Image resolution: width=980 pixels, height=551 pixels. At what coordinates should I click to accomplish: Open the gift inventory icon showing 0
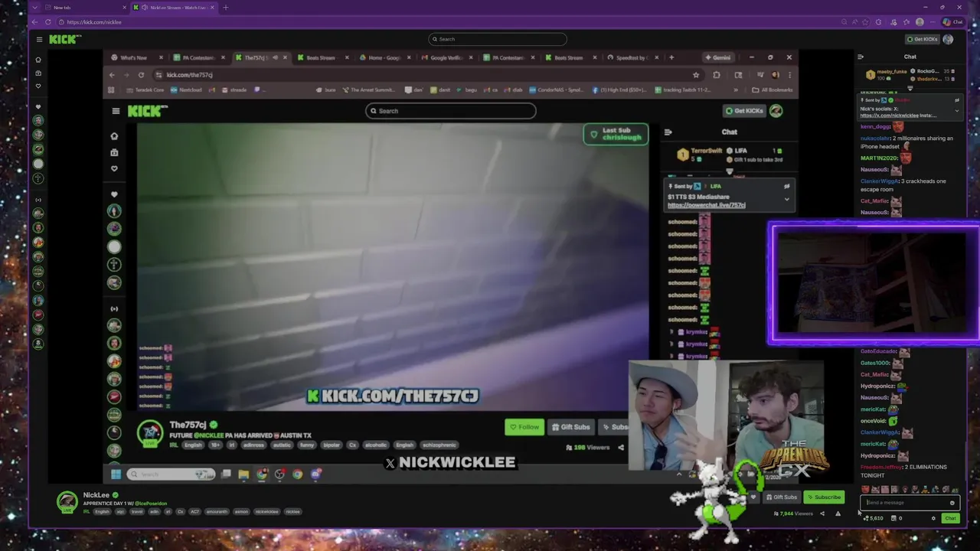click(x=897, y=518)
